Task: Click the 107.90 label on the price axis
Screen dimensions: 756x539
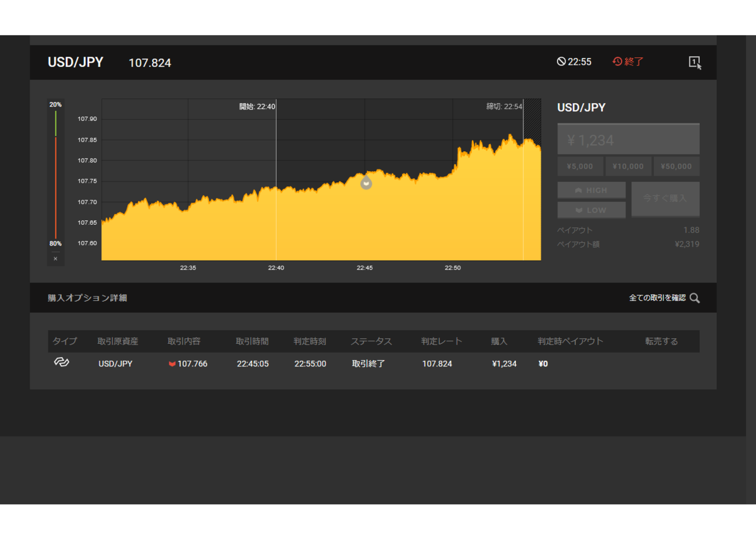Action: pos(87,119)
